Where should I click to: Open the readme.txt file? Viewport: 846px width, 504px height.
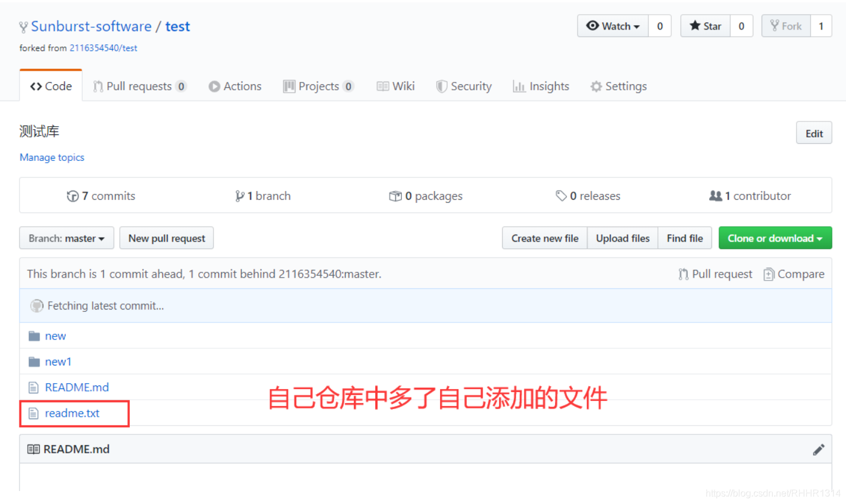point(72,413)
